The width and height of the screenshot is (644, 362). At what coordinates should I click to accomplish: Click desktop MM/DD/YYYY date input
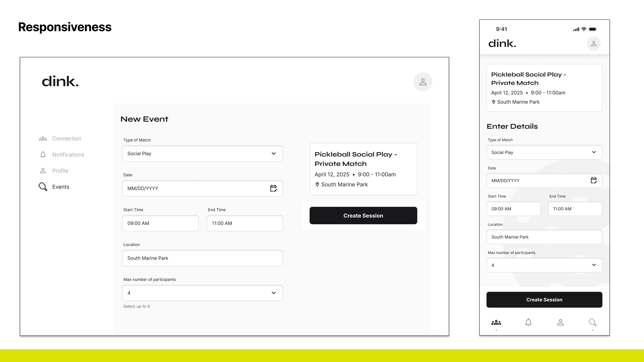[x=202, y=188]
